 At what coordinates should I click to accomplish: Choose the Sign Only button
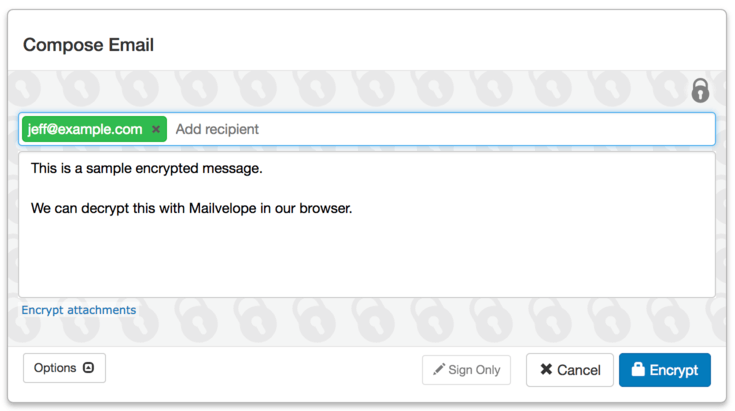(x=466, y=370)
